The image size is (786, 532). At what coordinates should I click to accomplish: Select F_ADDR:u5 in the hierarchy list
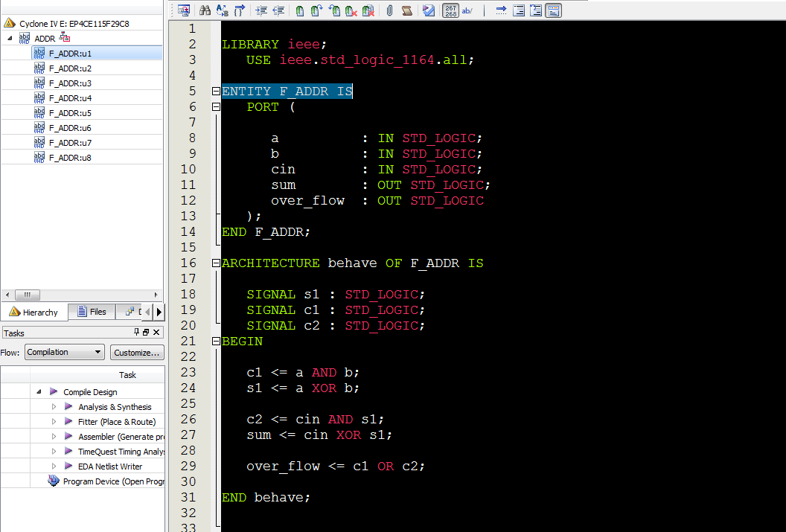point(70,113)
